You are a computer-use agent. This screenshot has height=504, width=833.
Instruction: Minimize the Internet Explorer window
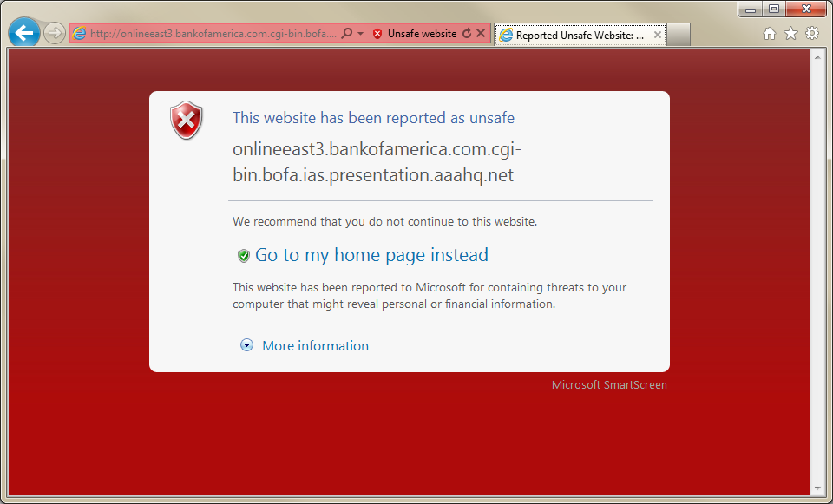tap(750, 9)
